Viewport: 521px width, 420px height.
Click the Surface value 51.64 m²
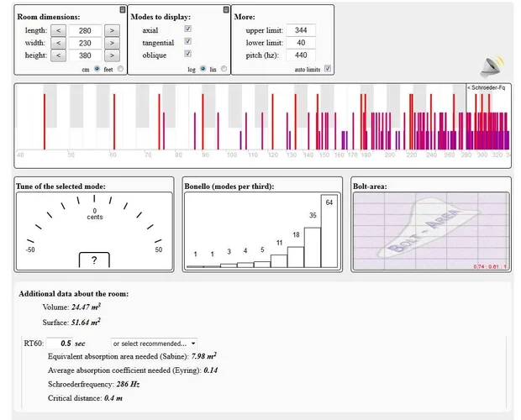pyautogui.click(x=86, y=322)
